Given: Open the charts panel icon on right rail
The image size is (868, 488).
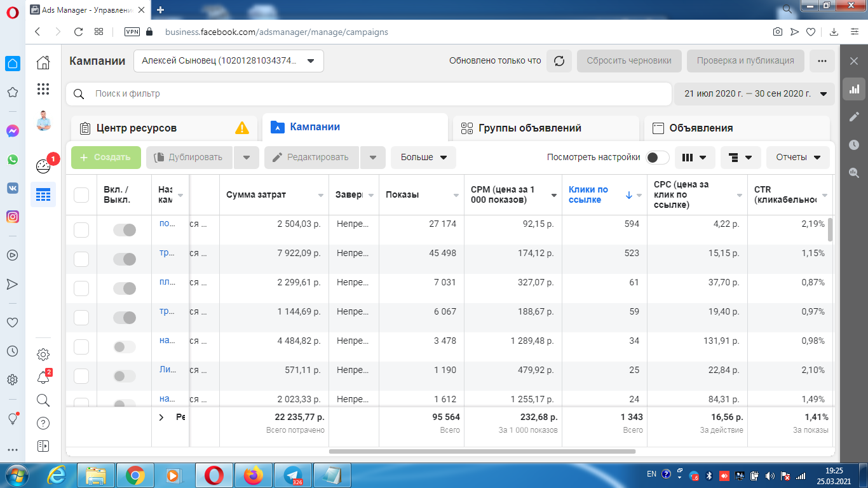Looking at the screenshot, I should (854, 89).
